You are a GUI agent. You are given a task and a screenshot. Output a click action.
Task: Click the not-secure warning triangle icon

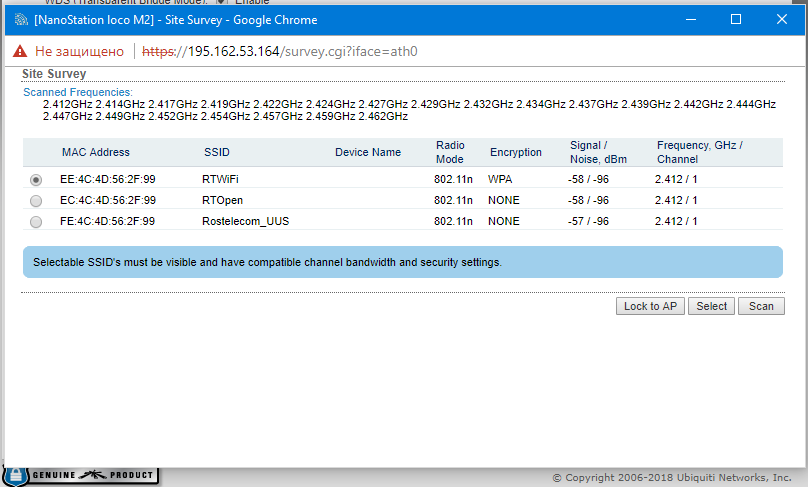pos(20,51)
